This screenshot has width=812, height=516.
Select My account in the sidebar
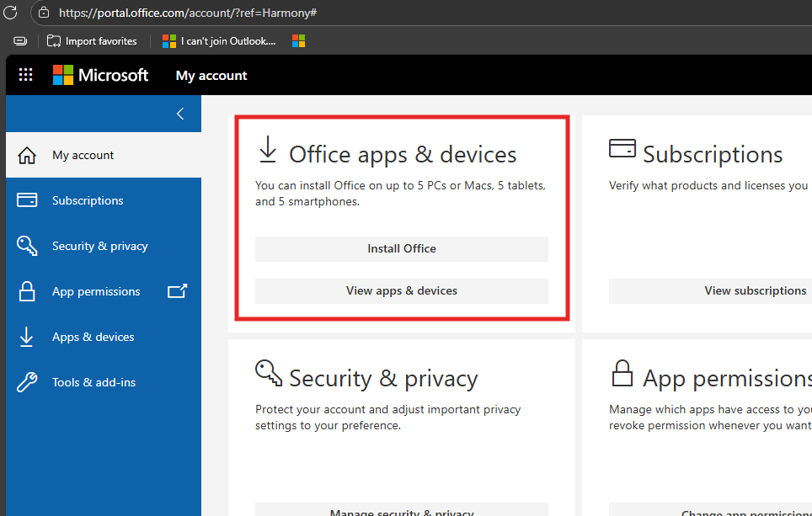click(104, 155)
